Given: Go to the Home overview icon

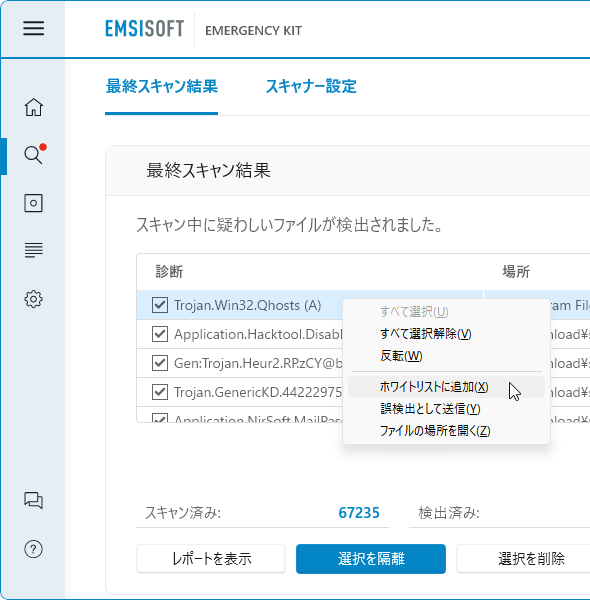Looking at the screenshot, I should (34, 107).
